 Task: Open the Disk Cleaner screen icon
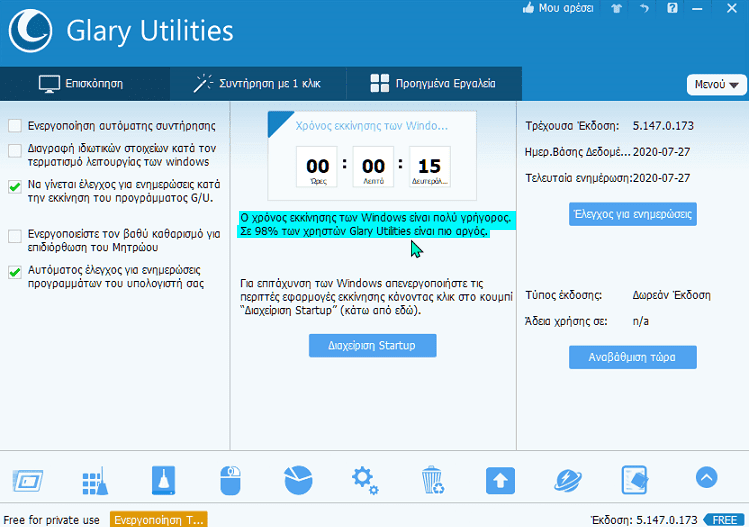28,481
